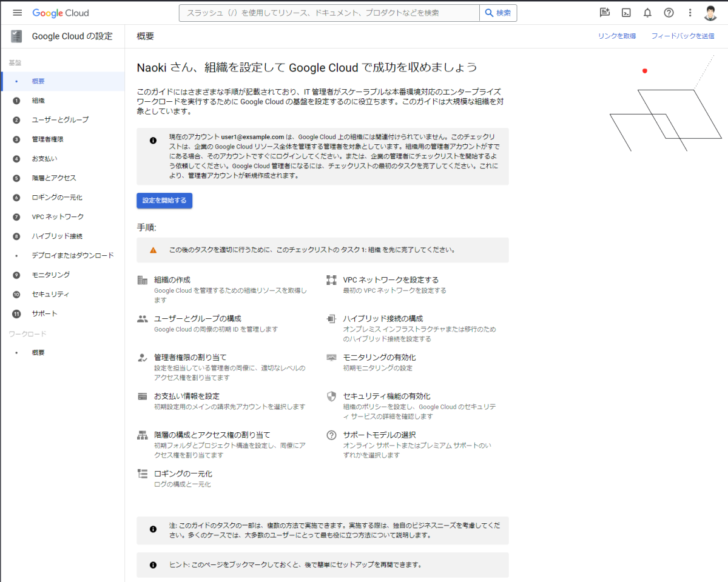Image resolution: width=728 pixels, height=582 pixels.
Task: Click フィードバックを送信 link
Action: [x=682, y=36]
